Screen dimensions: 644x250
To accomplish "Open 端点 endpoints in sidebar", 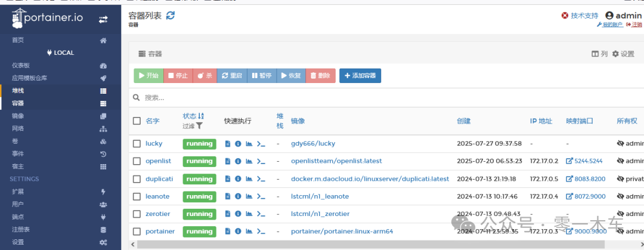I will pyautogui.click(x=60, y=217).
